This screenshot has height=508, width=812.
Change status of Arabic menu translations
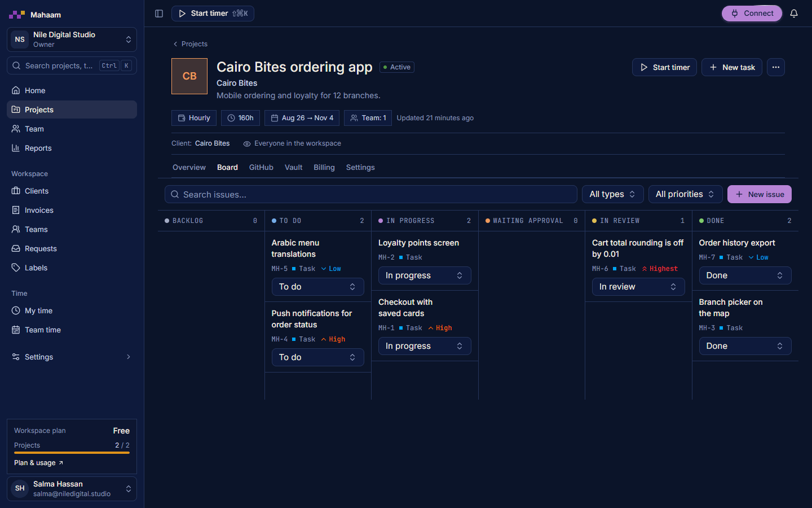(317, 287)
